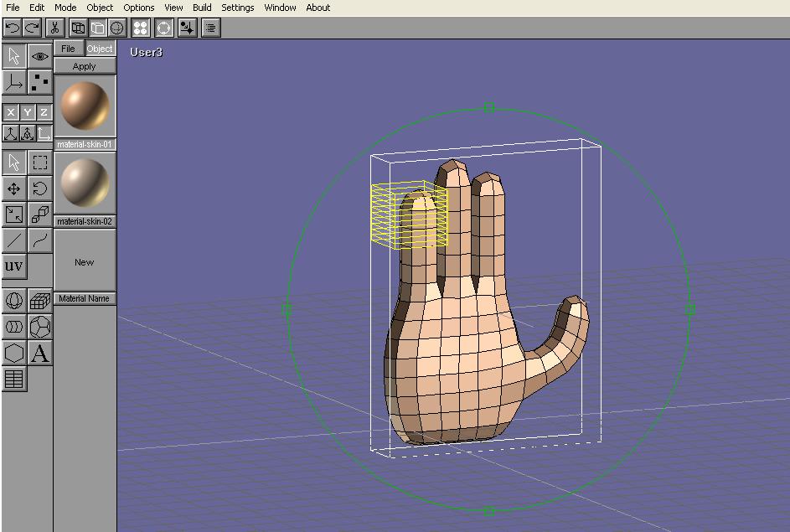
Task: Toggle the Y axis lock
Action: 28,111
